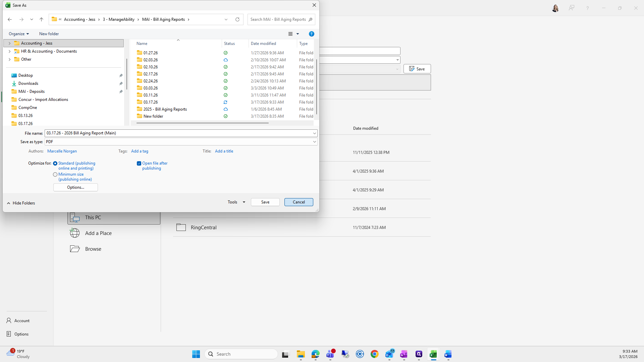Open Excel from the Windows taskbar
Image resolution: width=644 pixels, height=362 pixels.
click(433, 354)
